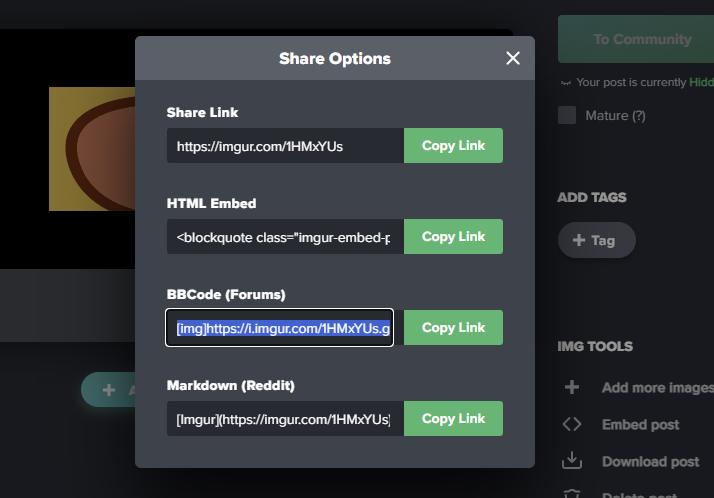Click the Markdown (Reddit) label
Viewport: 714px width, 498px height.
click(x=230, y=386)
